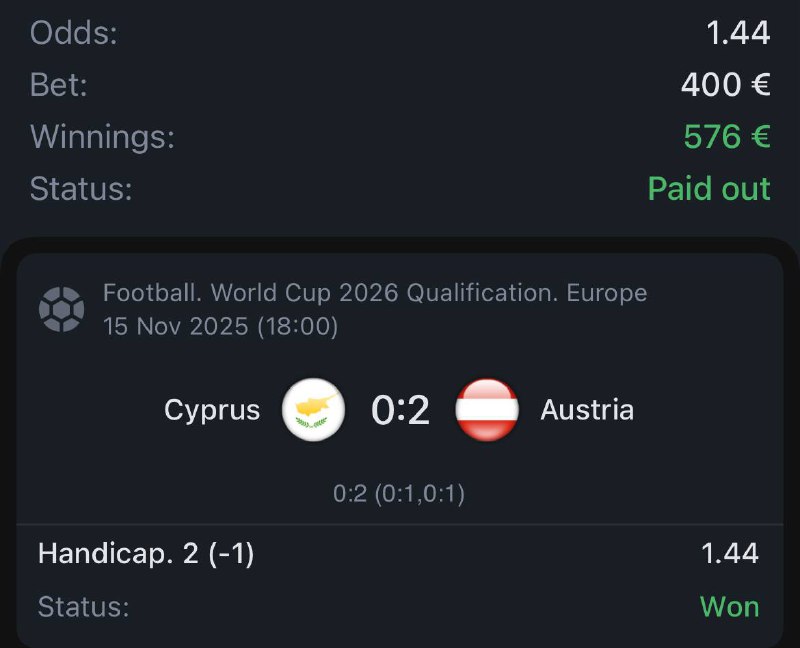This screenshot has height=648, width=800.
Task: Click the "Bet:" label
Action: pos(59,84)
